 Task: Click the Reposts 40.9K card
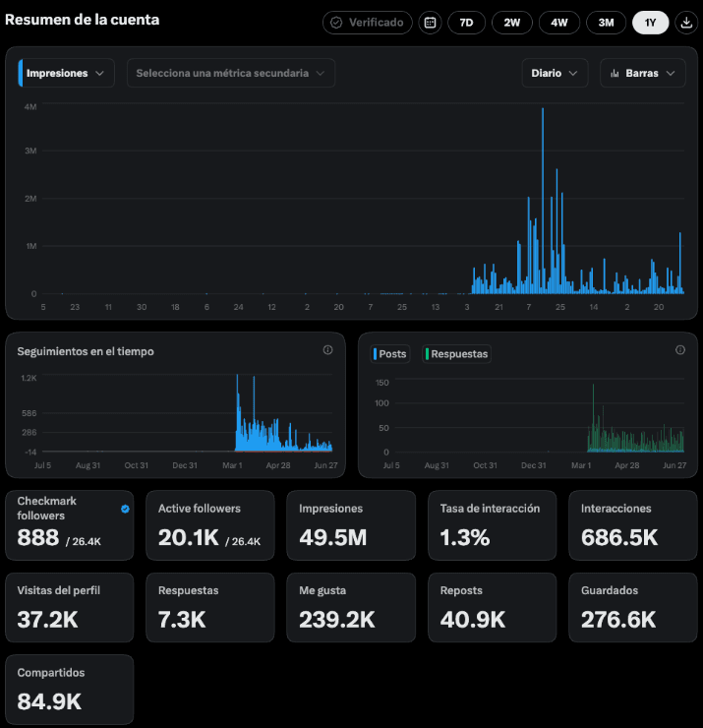point(492,607)
